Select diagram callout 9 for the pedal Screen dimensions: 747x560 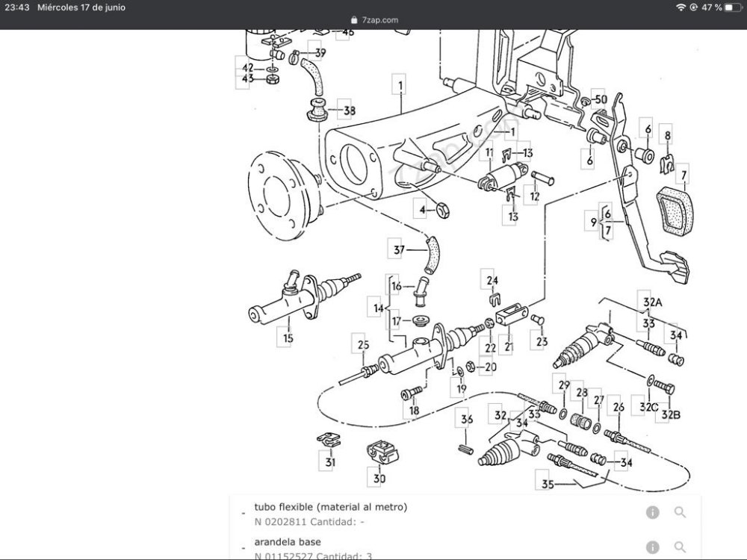593,222
